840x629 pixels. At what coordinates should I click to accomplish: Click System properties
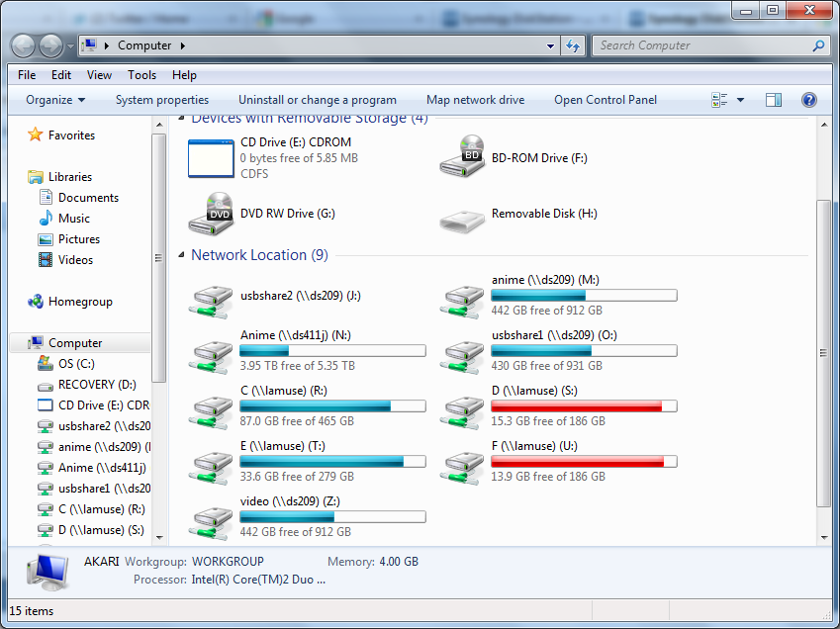click(x=162, y=100)
